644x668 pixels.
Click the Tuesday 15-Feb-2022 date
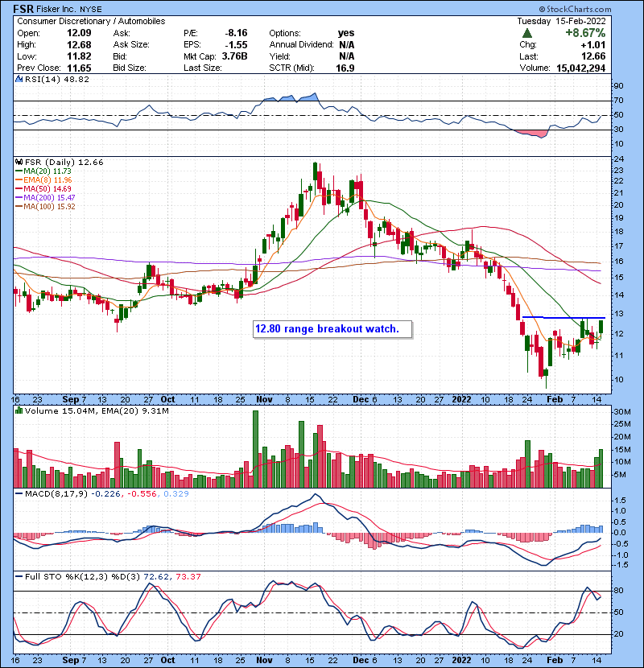[561, 21]
